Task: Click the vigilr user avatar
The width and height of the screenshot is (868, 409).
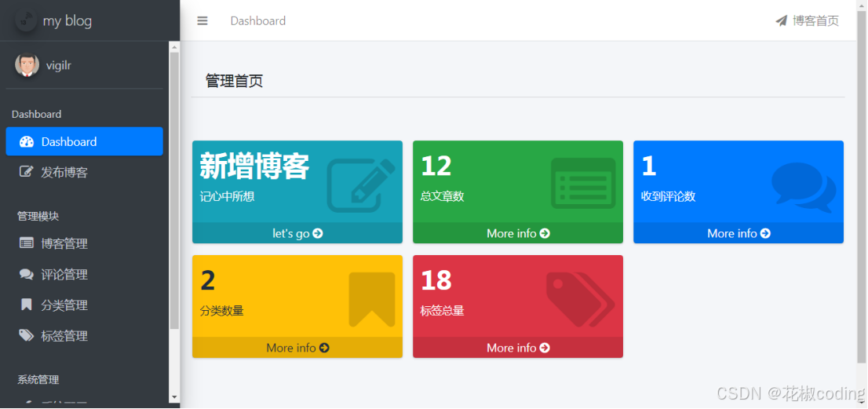Action: point(27,65)
